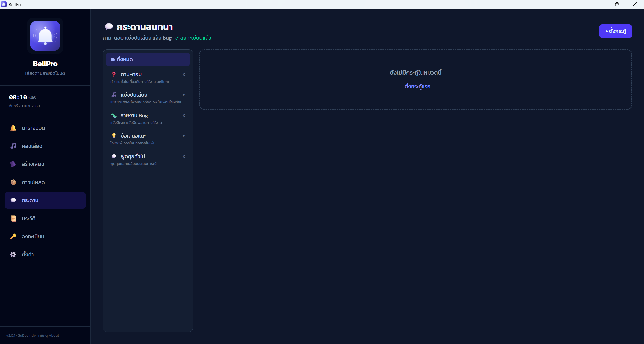Image resolution: width=644 pixels, height=344 pixels.
Task: Click the BellPro bell logo in sidebar
Action: 45,36
